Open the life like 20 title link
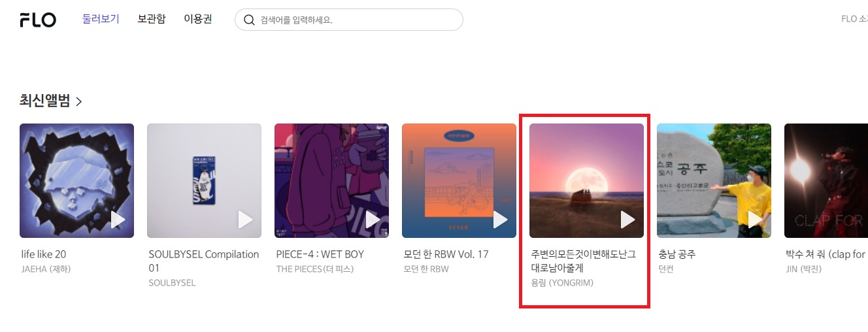 click(44, 254)
